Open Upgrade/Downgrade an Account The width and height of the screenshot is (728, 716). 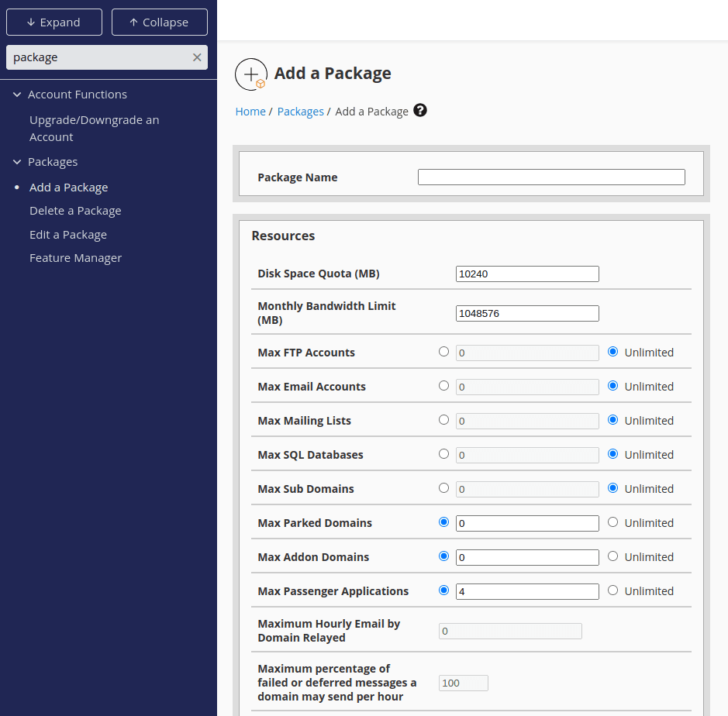point(95,129)
